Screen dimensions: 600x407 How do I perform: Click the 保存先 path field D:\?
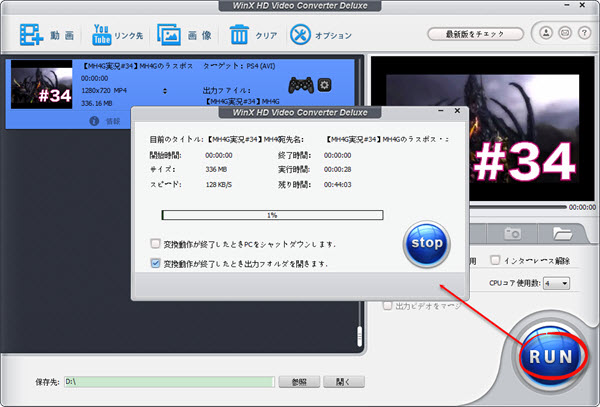click(x=169, y=381)
